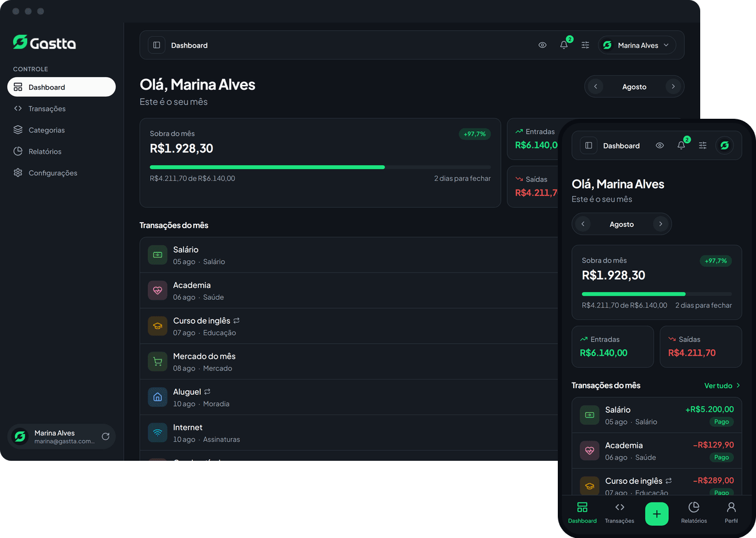Toggle the sidebar panel icon in desktop header

pyautogui.click(x=157, y=45)
